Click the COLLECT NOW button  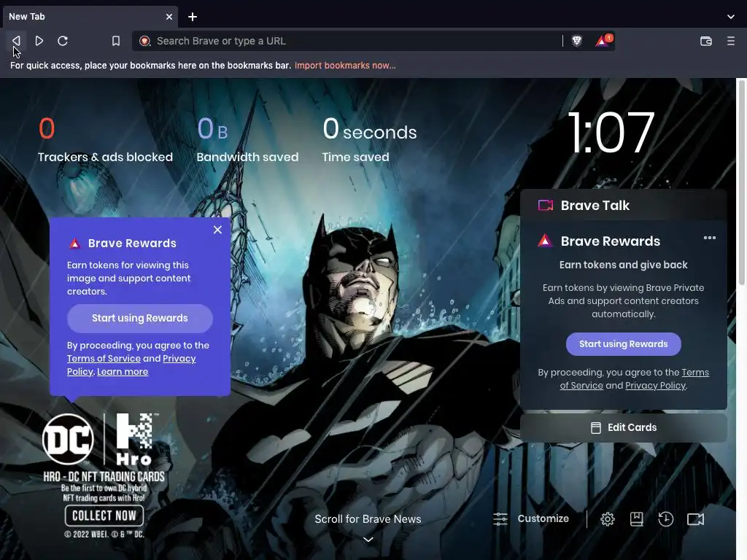tap(104, 516)
